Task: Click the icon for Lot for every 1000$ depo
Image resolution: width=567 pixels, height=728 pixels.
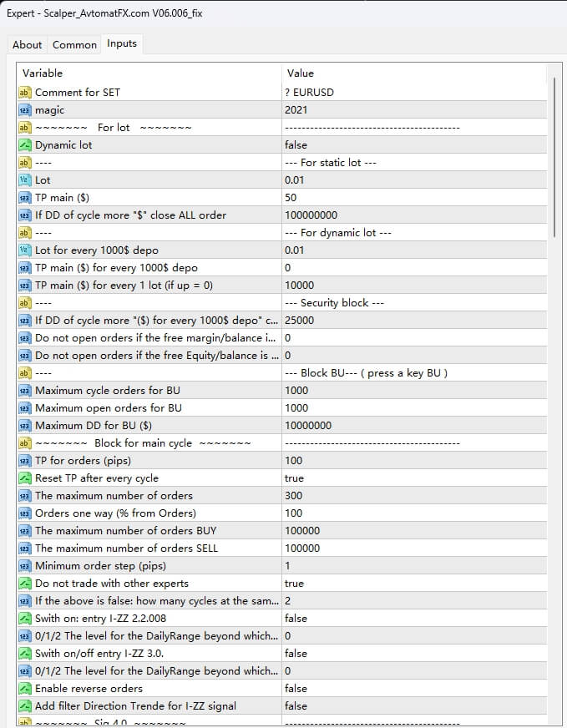Action: pyautogui.click(x=24, y=250)
